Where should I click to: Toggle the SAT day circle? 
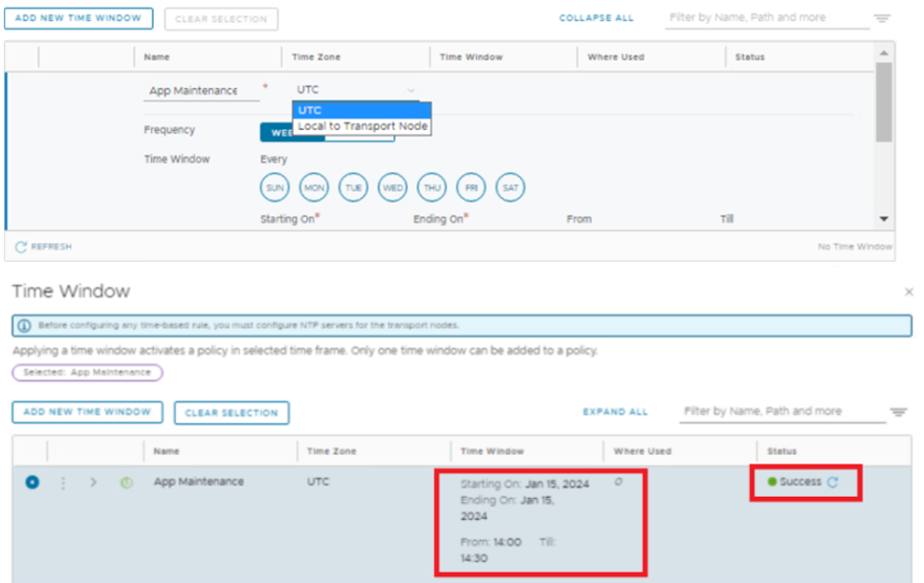(511, 188)
